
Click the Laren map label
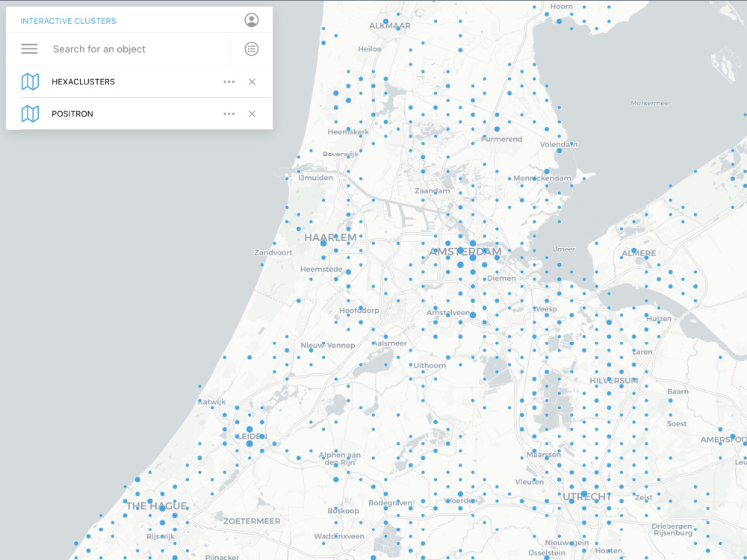[642, 352]
